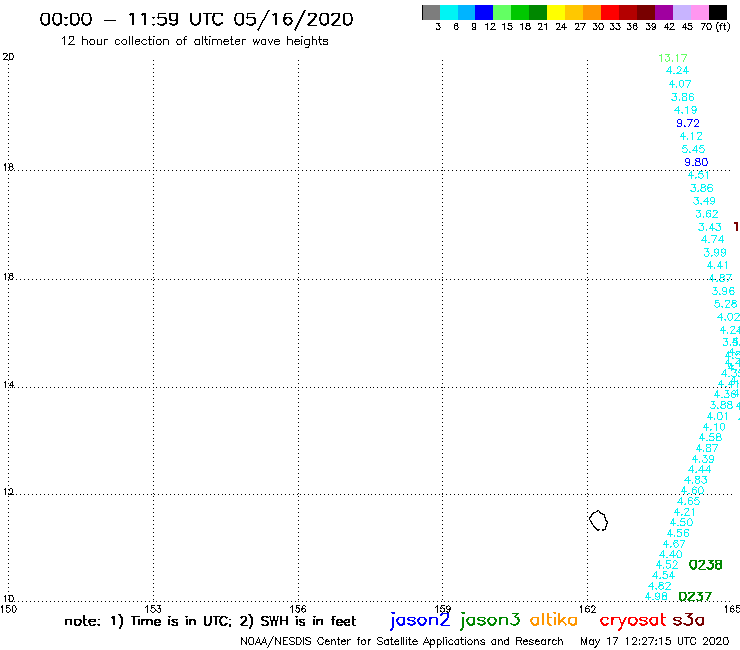740x650 pixels.
Task: Click the wave height value 3.49
Action: coord(704,201)
